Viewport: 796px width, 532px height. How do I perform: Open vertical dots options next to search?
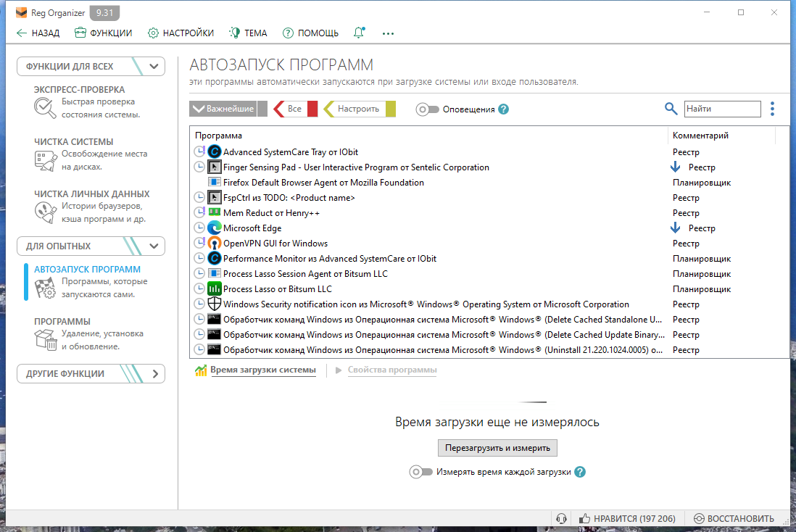click(772, 109)
